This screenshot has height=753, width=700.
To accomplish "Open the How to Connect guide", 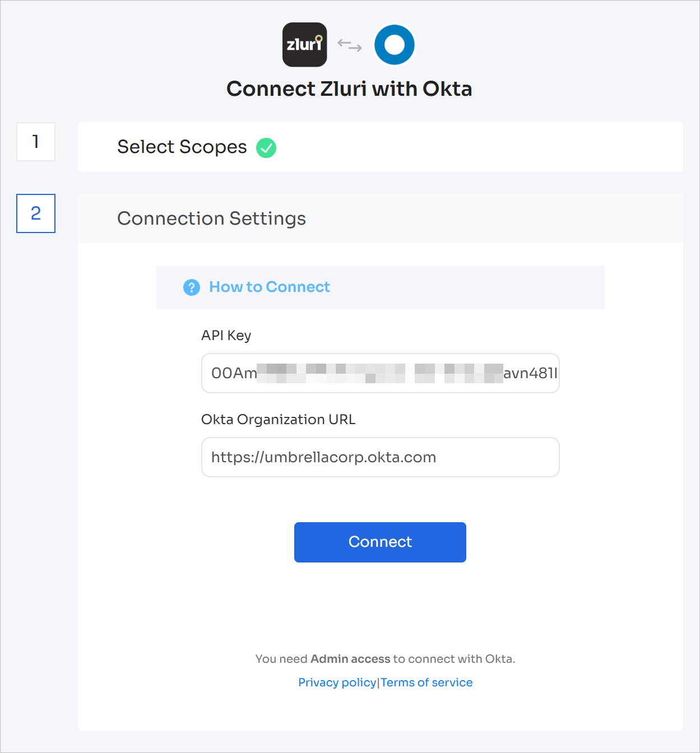I will [270, 287].
